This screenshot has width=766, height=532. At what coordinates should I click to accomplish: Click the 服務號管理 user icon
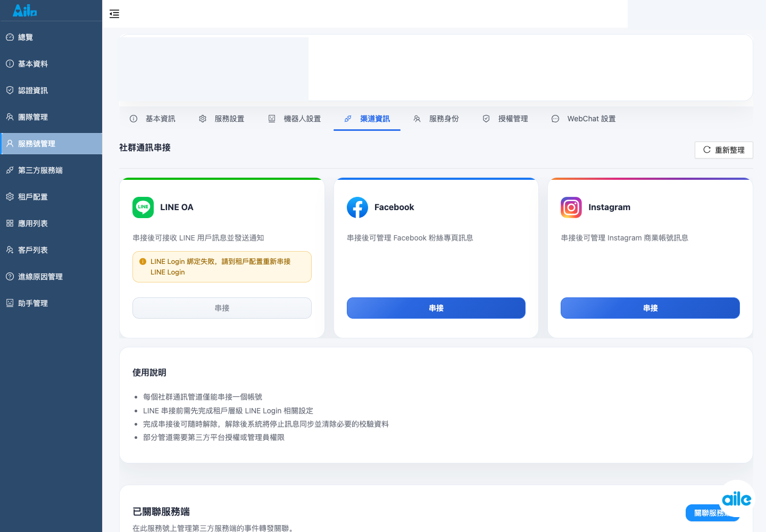[10, 144]
